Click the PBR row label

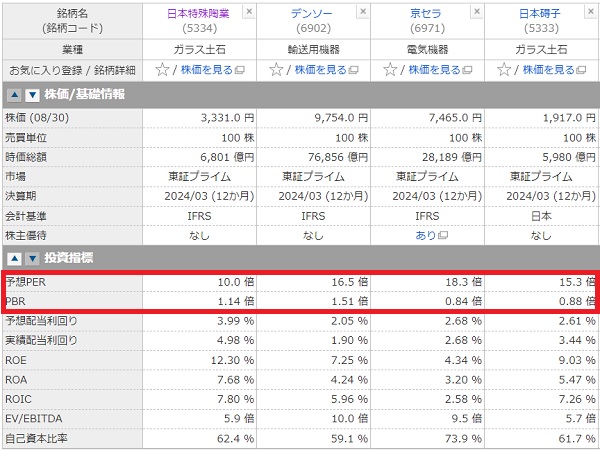15,302
